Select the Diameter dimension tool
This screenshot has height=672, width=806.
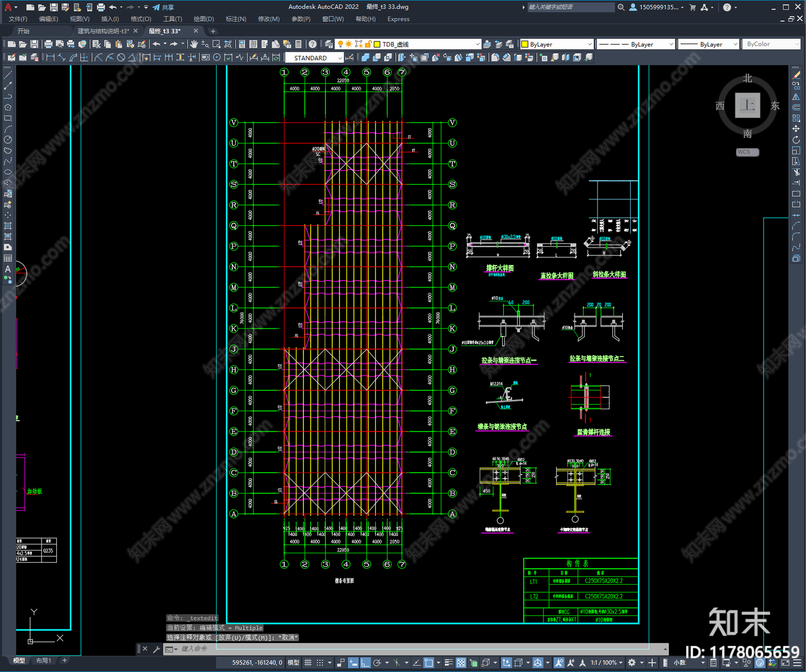point(121,57)
